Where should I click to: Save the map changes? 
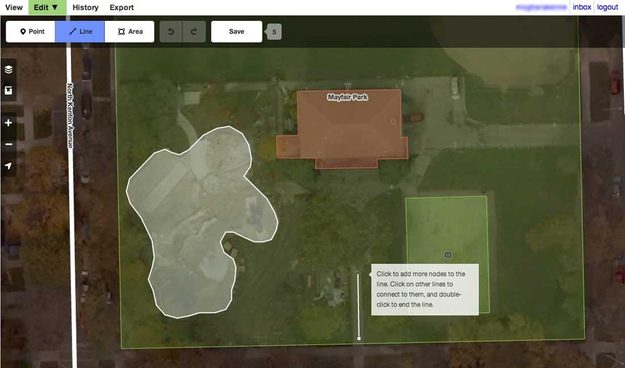coord(236,31)
